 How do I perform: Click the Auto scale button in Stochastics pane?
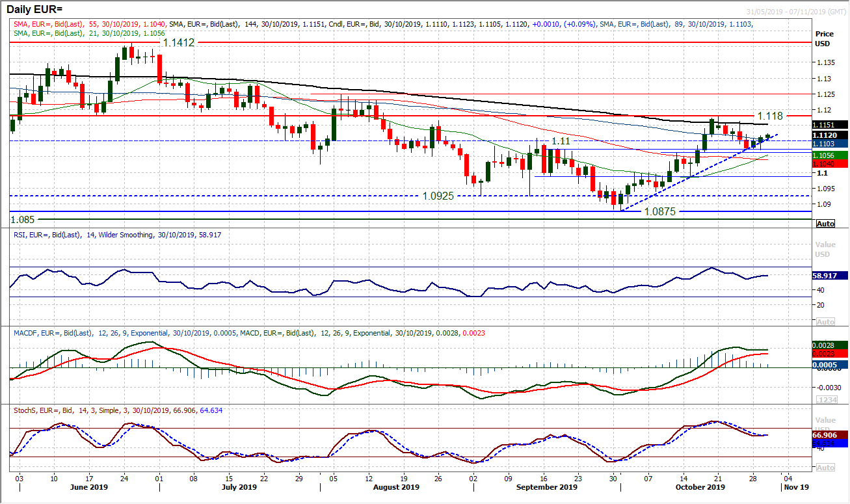pyautogui.click(x=825, y=468)
